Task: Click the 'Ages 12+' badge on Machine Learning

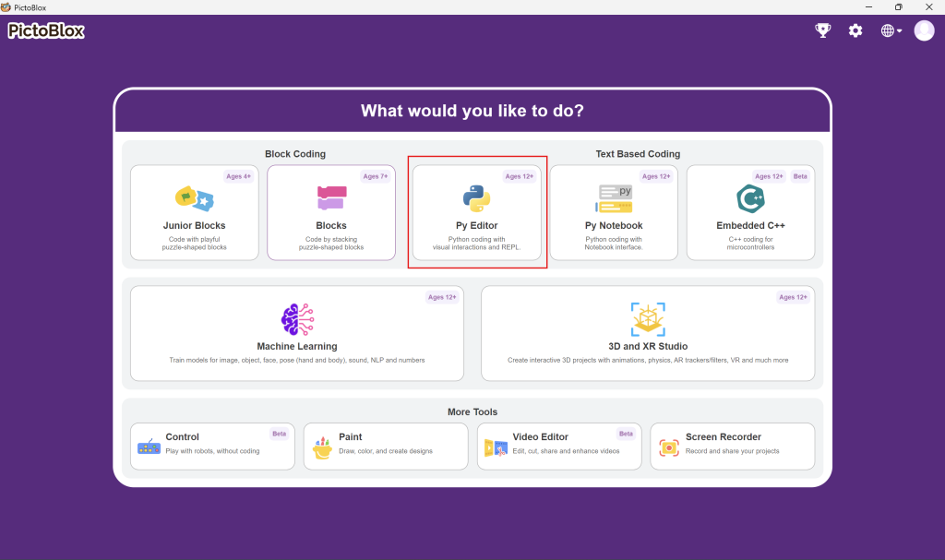Action: (x=442, y=297)
